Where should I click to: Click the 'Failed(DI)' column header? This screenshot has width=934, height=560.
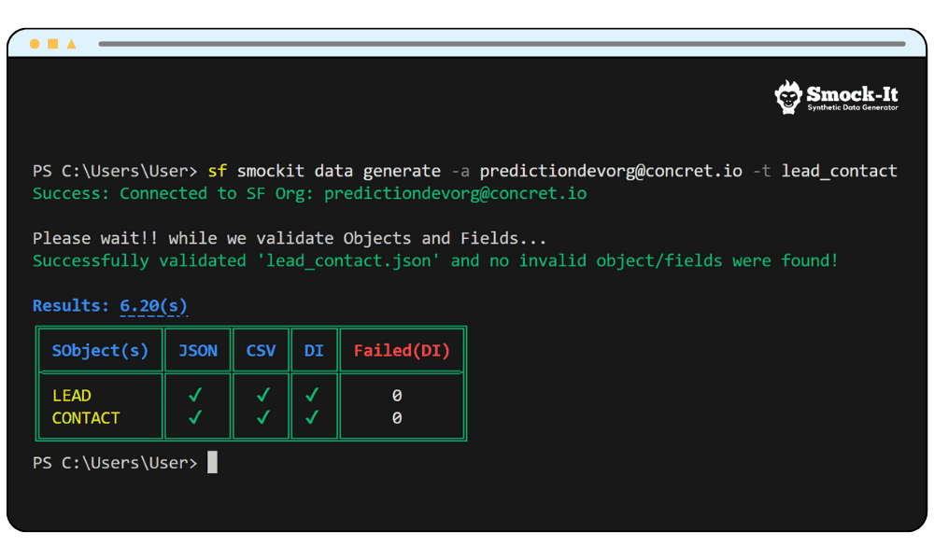click(x=402, y=351)
